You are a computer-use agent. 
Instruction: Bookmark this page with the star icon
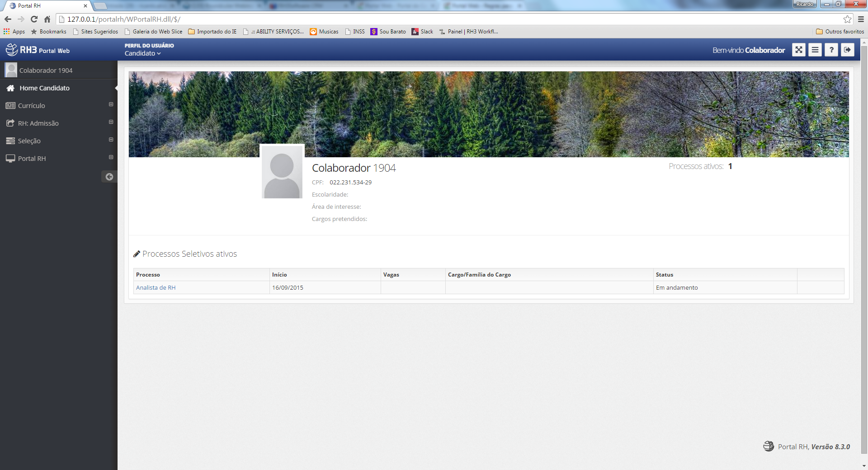[847, 19]
